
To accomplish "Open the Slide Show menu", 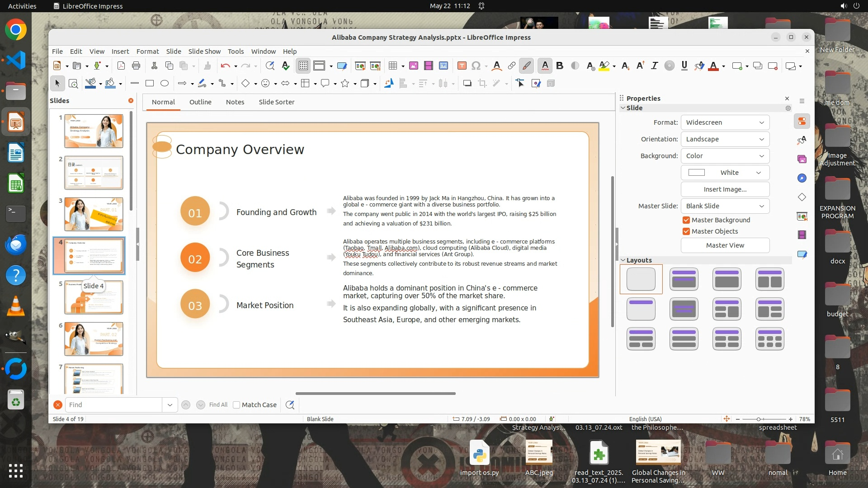I will (x=204, y=52).
